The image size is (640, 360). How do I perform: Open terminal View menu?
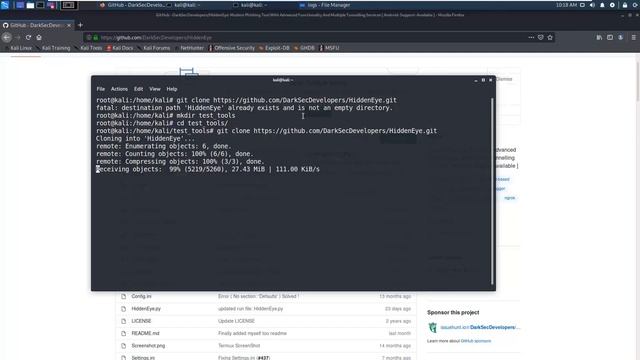click(x=155, y=89)
